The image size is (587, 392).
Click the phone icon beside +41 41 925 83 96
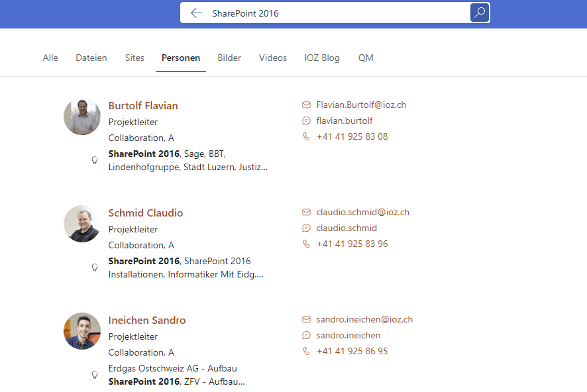pyautogui.click(x=306, y=244)
